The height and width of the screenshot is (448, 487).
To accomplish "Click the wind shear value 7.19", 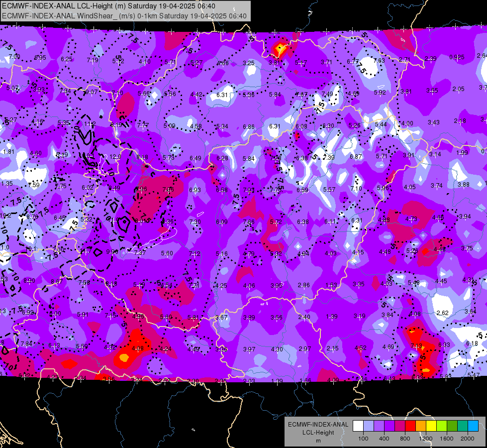I will pyautogui.click(x=93, y=60).
